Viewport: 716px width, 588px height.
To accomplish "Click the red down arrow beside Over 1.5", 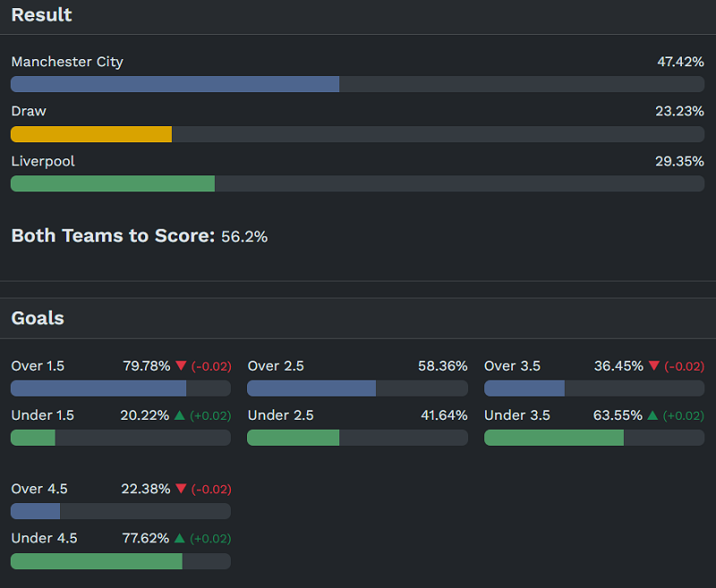I will point(181,366).
